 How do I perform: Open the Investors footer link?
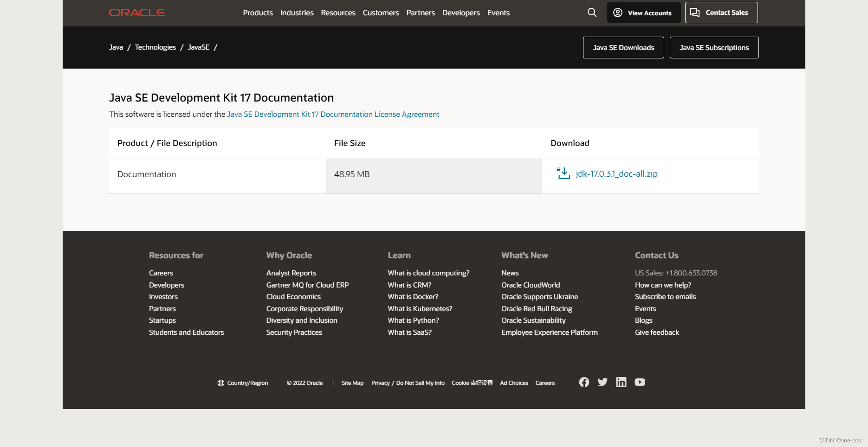(x=163, y=297)
